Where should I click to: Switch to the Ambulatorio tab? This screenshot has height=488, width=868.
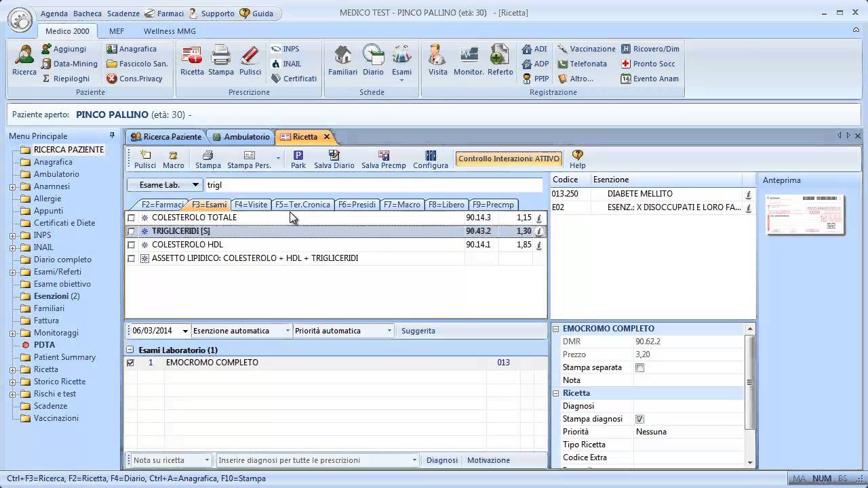240,137
